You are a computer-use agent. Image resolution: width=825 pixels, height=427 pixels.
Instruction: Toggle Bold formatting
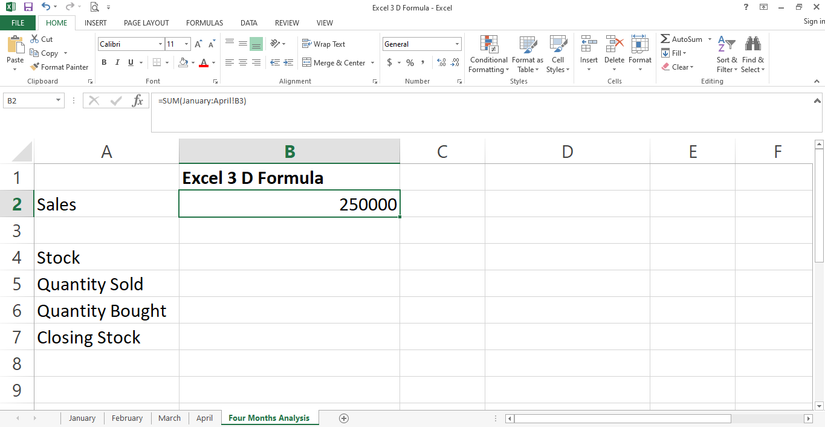click(x=104, y=63)
